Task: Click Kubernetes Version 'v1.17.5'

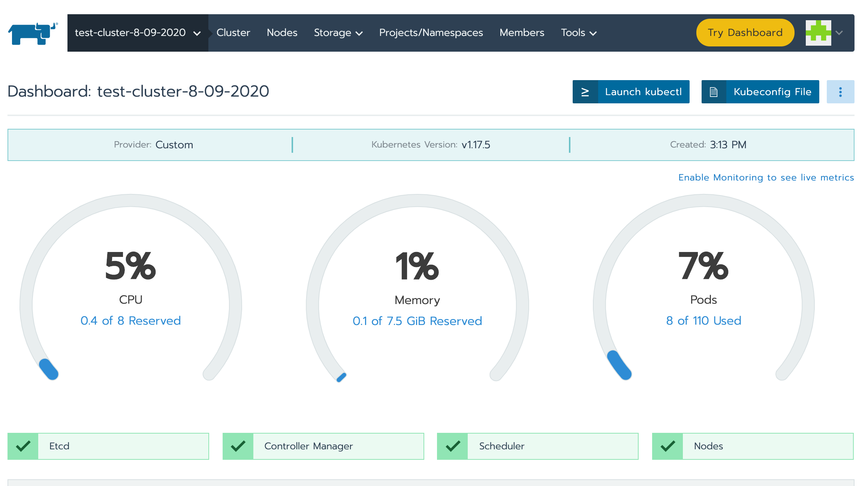Action: pos(476,145)
